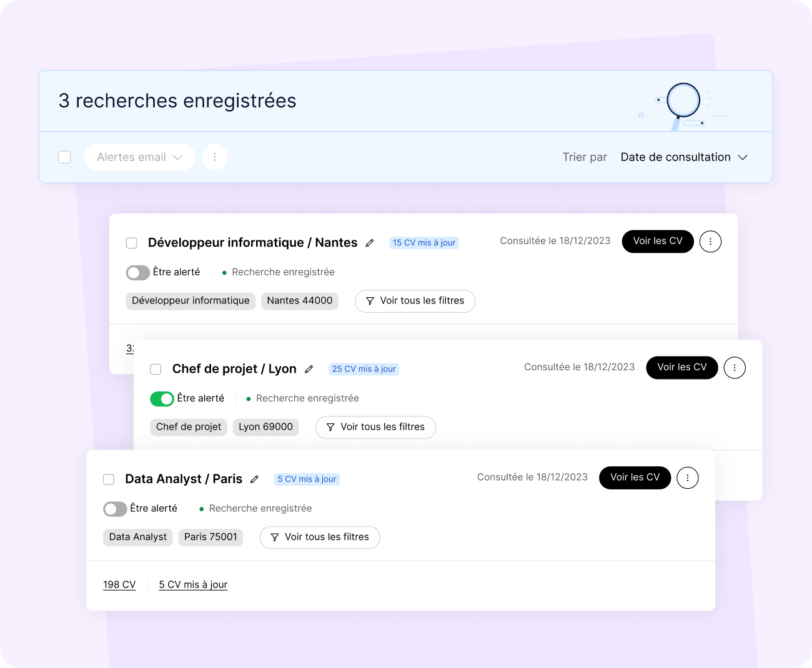Select the Data Analyst / Paris checkbox
812x668 pixels.
click(109, 479)
